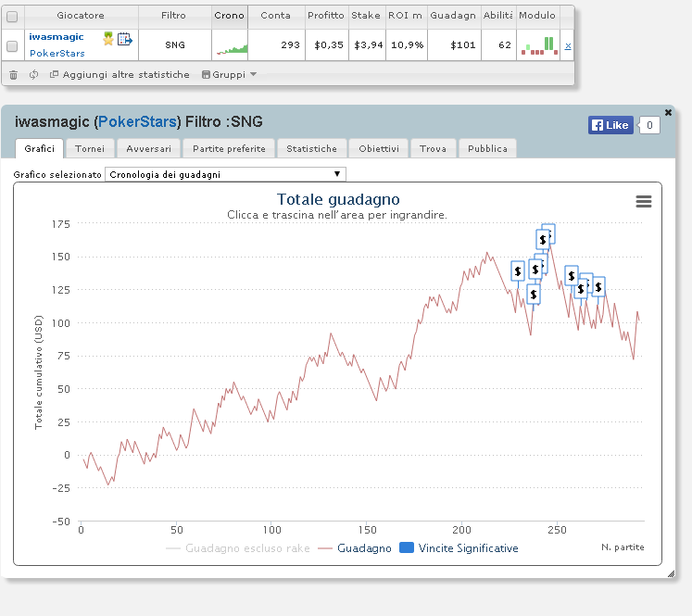
Task: Open the Statistiche tab
Action: coord(311,149)
